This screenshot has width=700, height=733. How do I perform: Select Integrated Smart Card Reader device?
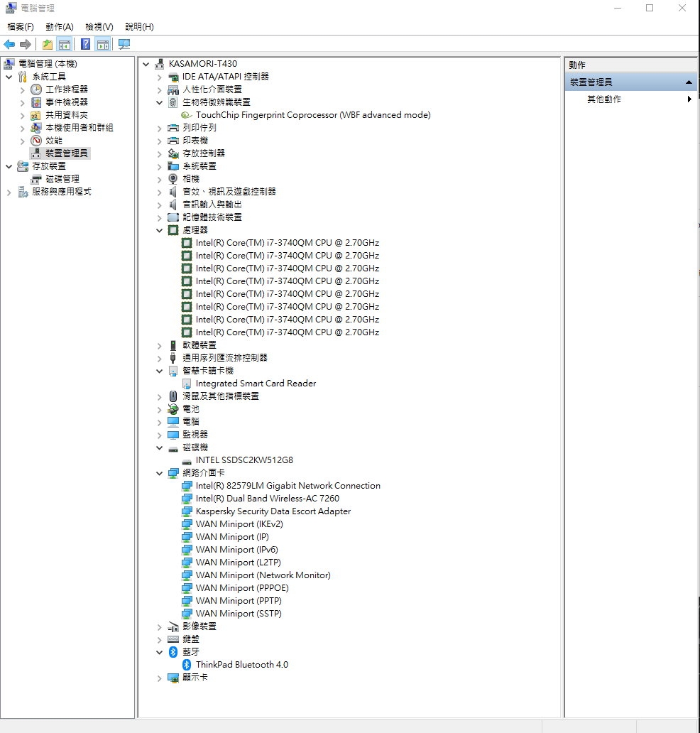[x=256, y=384]
